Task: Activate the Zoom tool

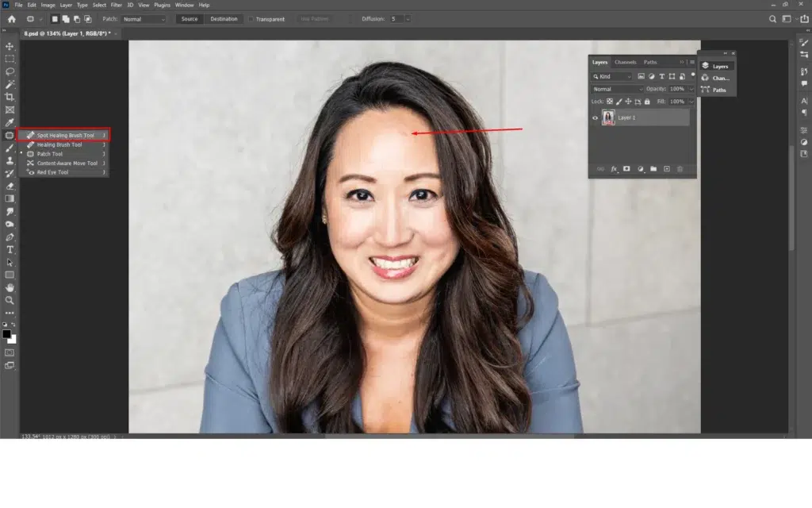Action: click(10, 300)
